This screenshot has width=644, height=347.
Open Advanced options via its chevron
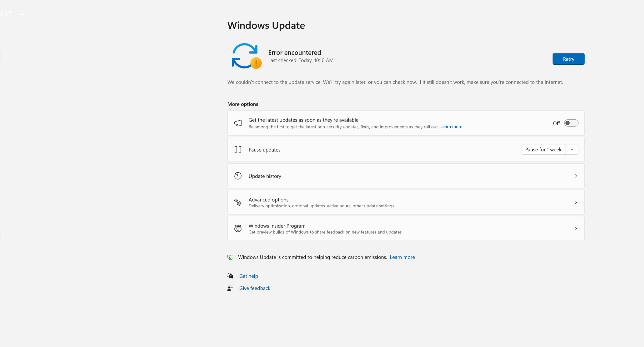575,202
